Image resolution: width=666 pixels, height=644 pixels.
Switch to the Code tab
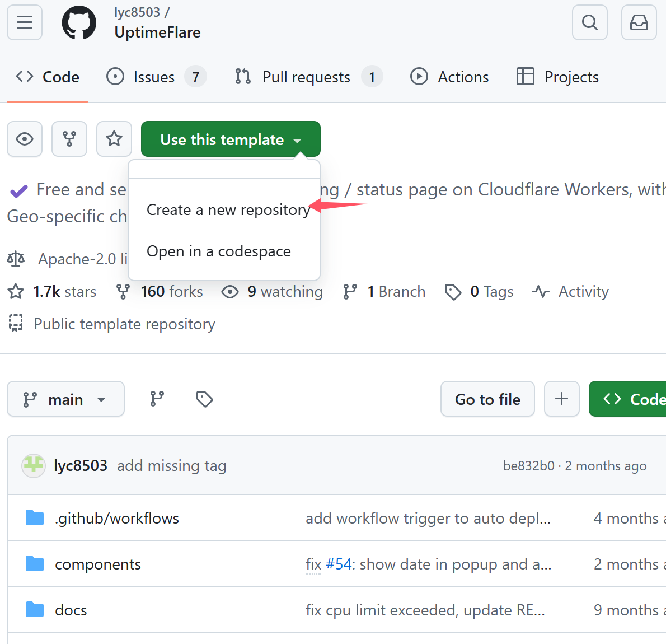pyautogui.click(x=48, y=77)
